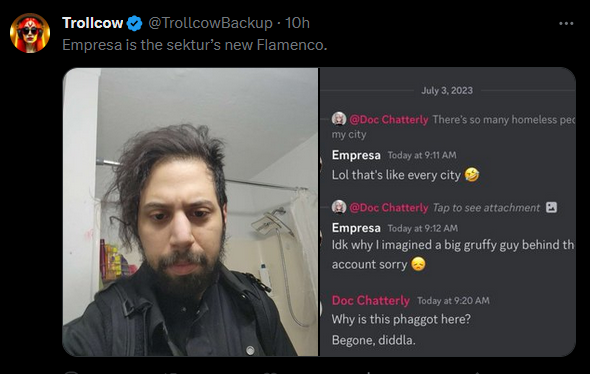Click Empresa username at 9:11 AM
Viewport: 590px width, 374px height.
pyautogui.click(x=356, y=155)
